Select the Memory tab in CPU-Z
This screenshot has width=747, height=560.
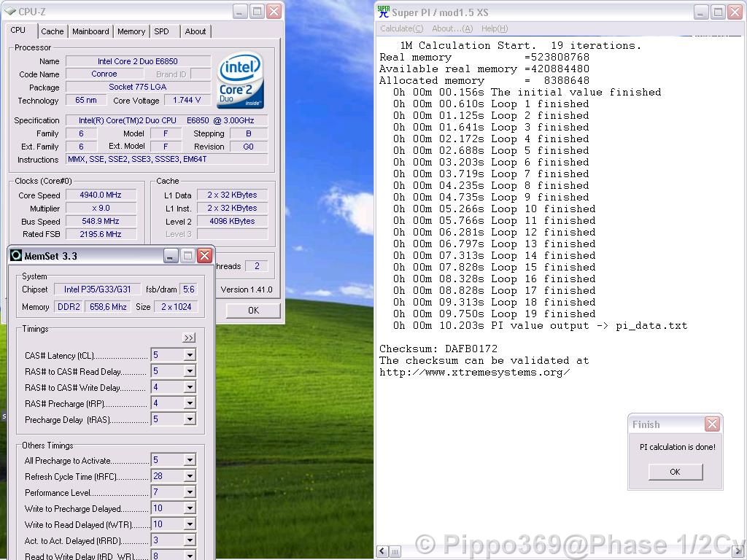(131, 31)
